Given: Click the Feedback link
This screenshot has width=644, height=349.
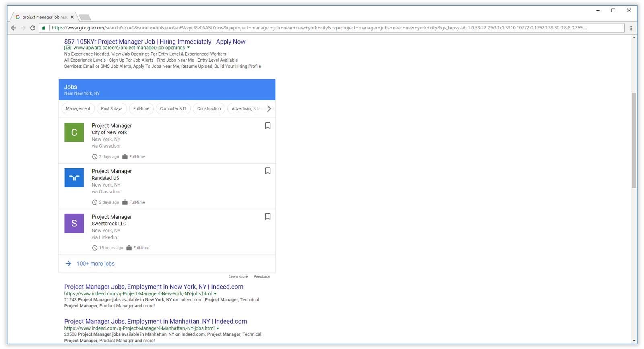Looking at the screenshot, I should (x=262, y=276).
